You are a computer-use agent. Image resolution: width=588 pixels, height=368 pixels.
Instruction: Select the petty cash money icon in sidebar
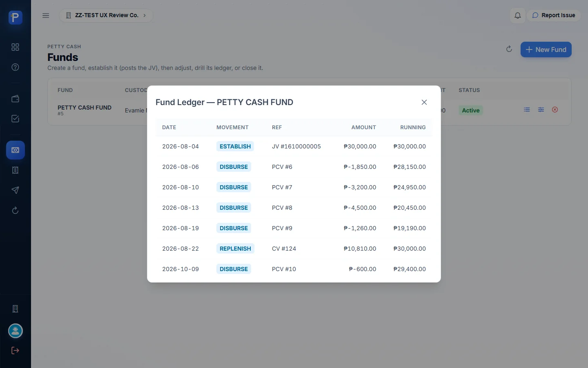16,150
